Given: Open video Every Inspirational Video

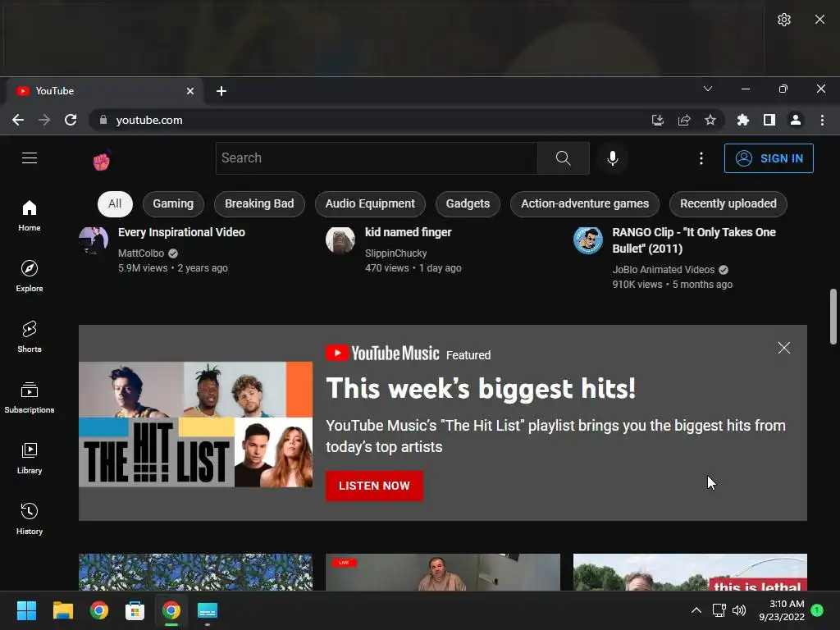Looking at the screenshot, I should point(181,232).
